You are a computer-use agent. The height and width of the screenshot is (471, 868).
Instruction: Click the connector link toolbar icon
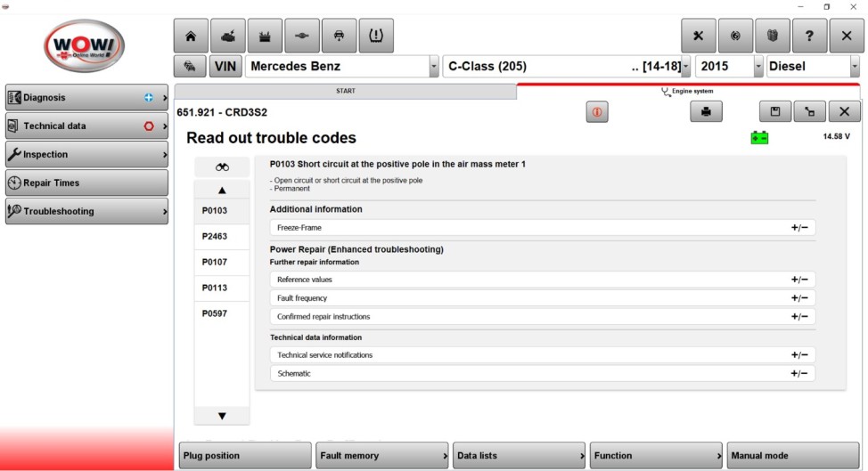(302, 36)
